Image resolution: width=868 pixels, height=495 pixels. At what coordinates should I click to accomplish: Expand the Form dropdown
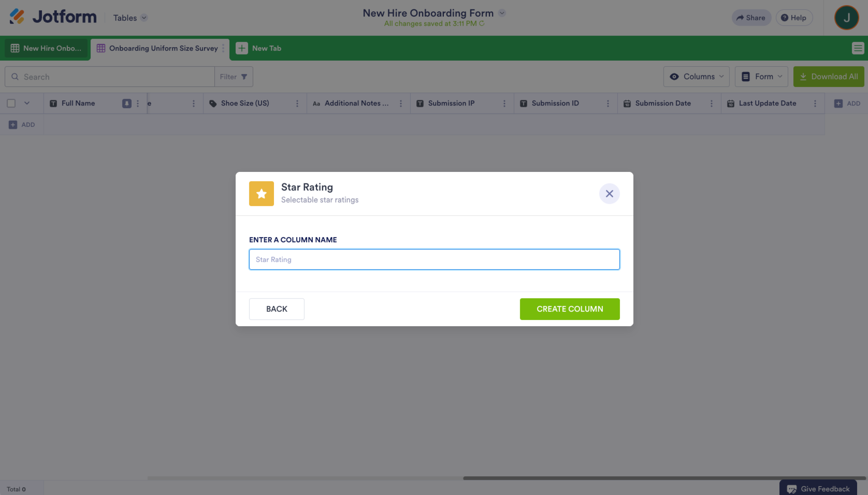coord(780,77)
